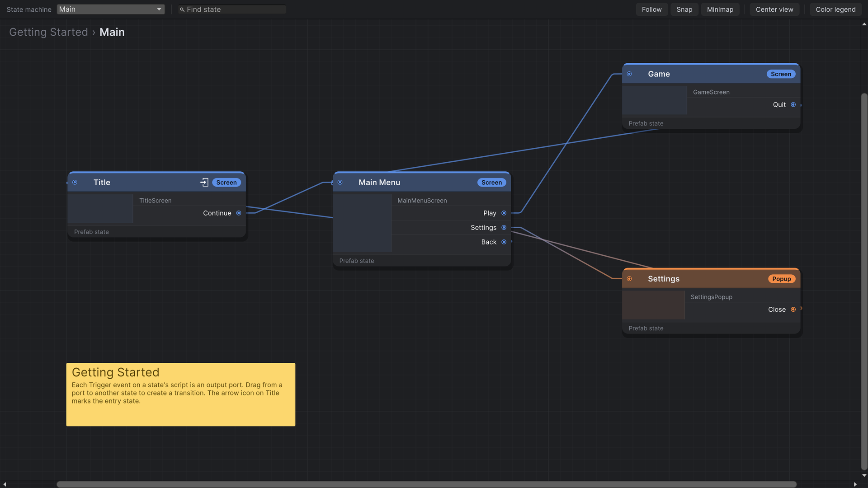The width and height of the screenshot is (868, 488).
Task: Click the vertical scrollbar thumb
Action: tap(864, 282)
